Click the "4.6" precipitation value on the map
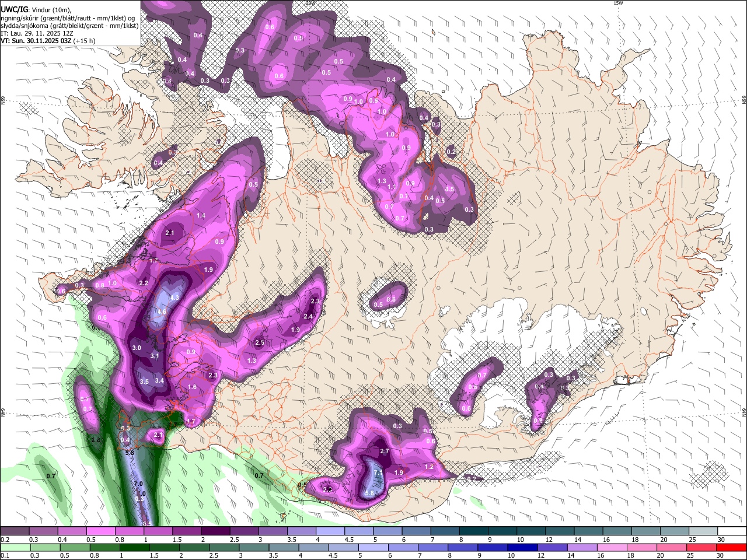 (x=162, y=312)
